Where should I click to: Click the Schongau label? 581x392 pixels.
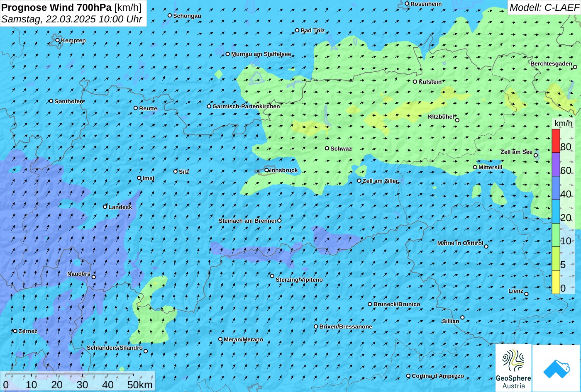click(x=187, y=16)
